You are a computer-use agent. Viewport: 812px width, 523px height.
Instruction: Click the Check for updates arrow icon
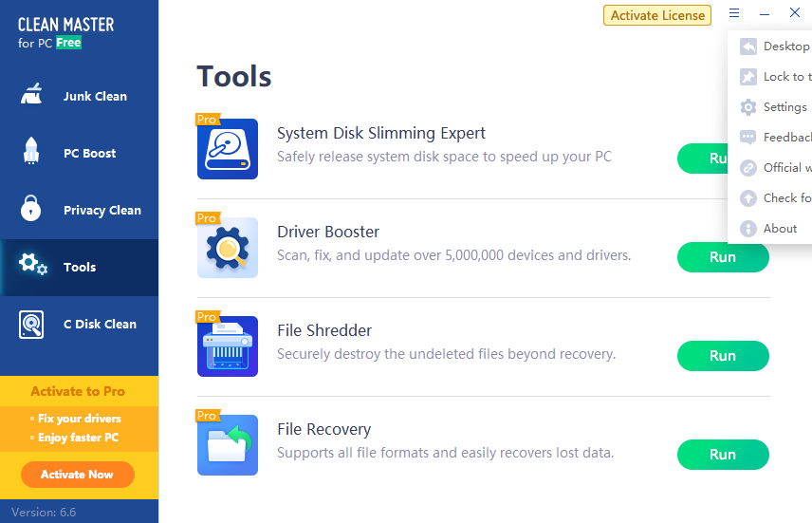click(x=747, y=198)
